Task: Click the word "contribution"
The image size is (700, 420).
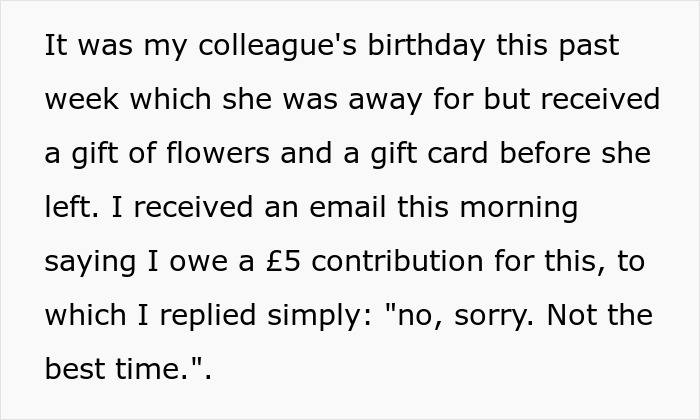Action: [397, 261]
